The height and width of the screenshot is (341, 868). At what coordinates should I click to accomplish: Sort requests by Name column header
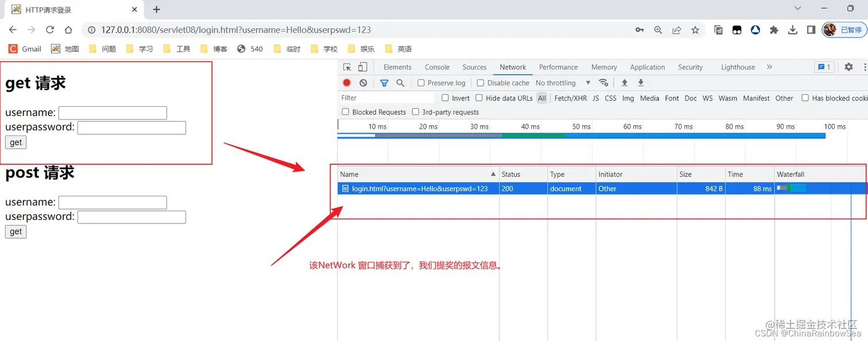[x=418, y=174]
